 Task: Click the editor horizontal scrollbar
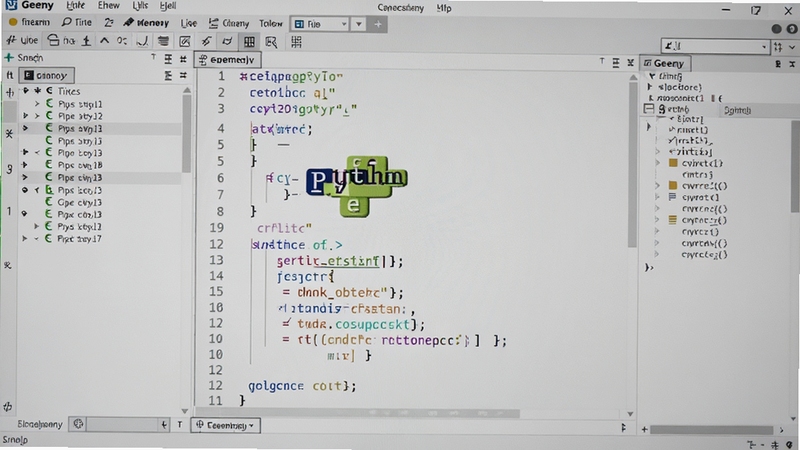pyautogui.click(x=357, y=413)
